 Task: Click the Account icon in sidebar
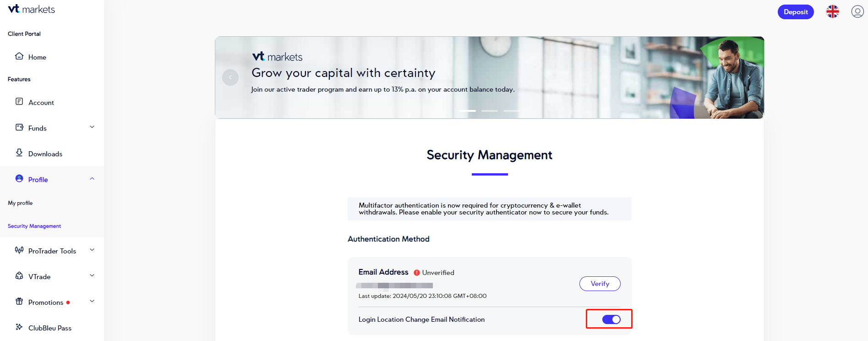tap(19, 102)
